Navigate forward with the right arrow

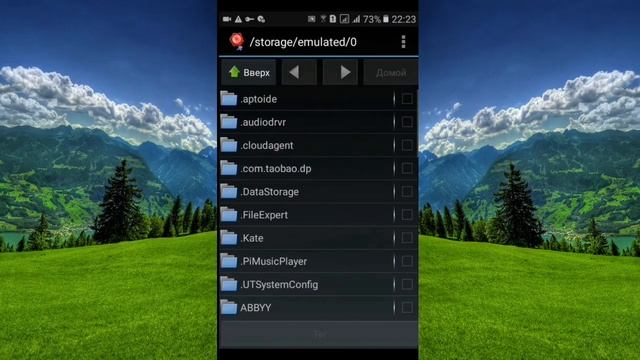(x=340, y=73)
